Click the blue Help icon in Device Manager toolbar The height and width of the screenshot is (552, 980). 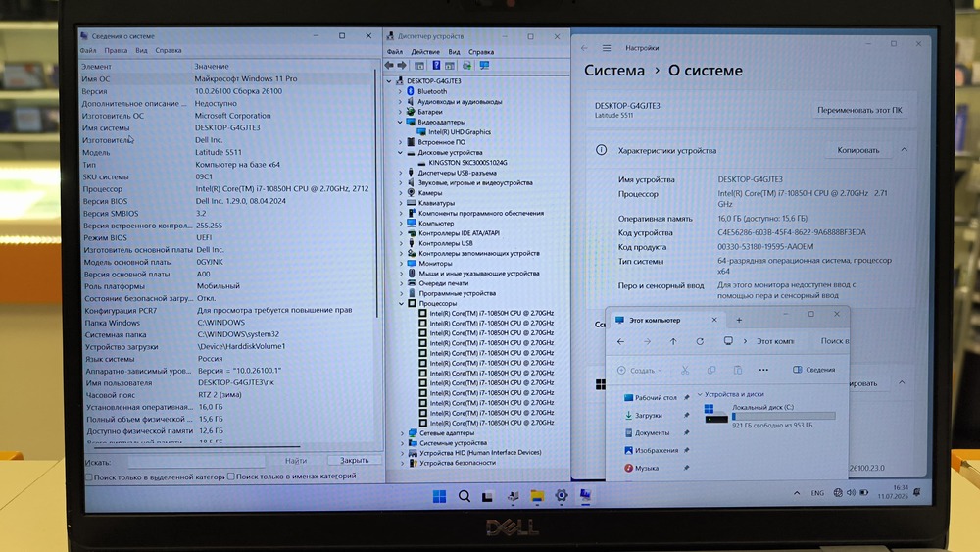click(x=436, y=65)
